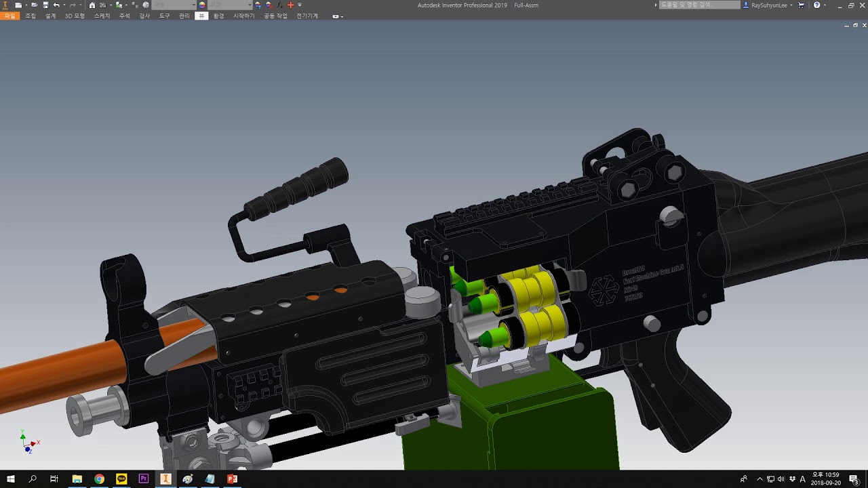Click the Dropbox tray icon
The image size is (868, 488).
pos(792,479)
